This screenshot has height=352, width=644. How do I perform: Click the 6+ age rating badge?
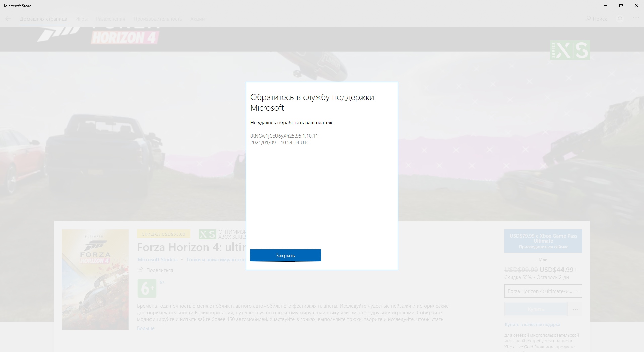[147, 288]
